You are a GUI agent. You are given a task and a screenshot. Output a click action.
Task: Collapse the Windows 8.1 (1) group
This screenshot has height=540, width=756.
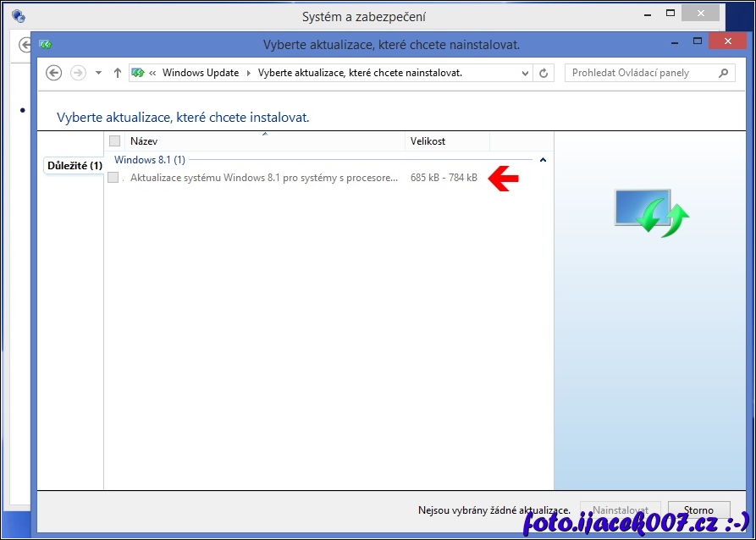pyautogui.click(x=543, y=159)
